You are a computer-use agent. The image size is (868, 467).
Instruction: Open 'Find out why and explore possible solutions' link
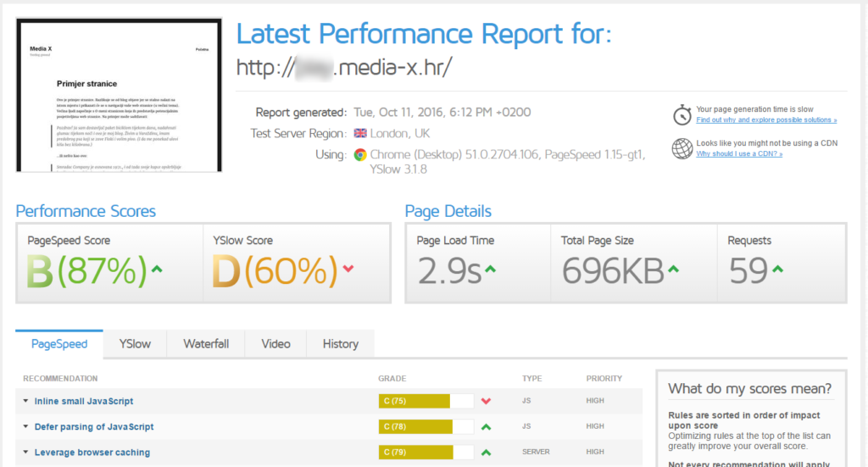766,120
